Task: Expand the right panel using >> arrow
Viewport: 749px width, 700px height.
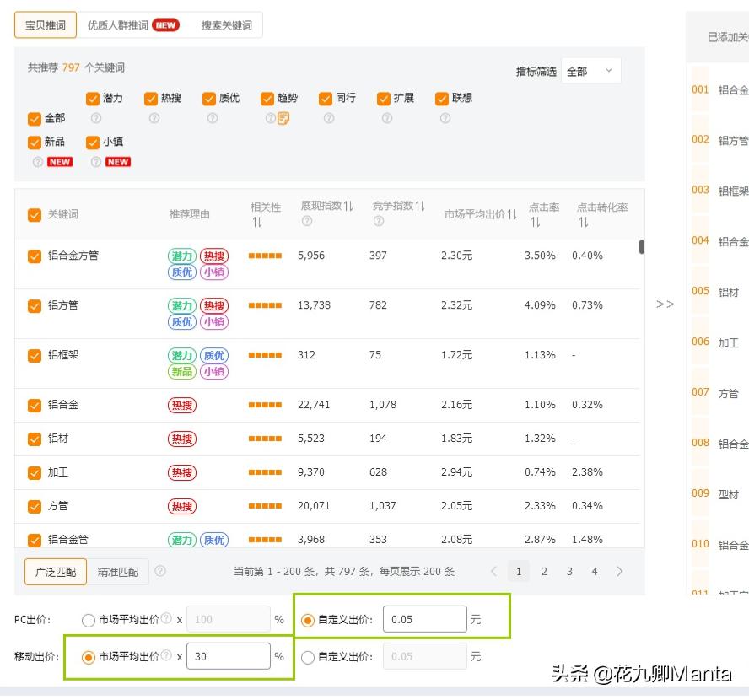Action: tap(665, 305)
